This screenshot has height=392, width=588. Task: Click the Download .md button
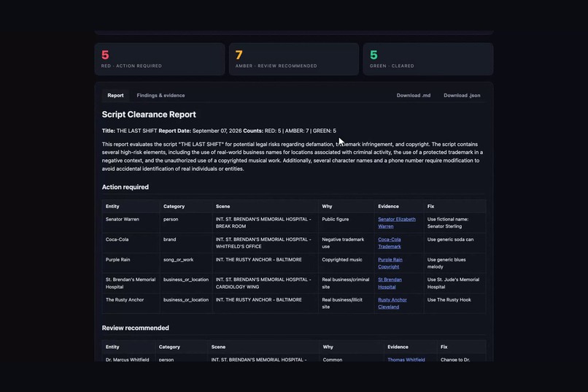pyautogui.click(x=413, y=96)
